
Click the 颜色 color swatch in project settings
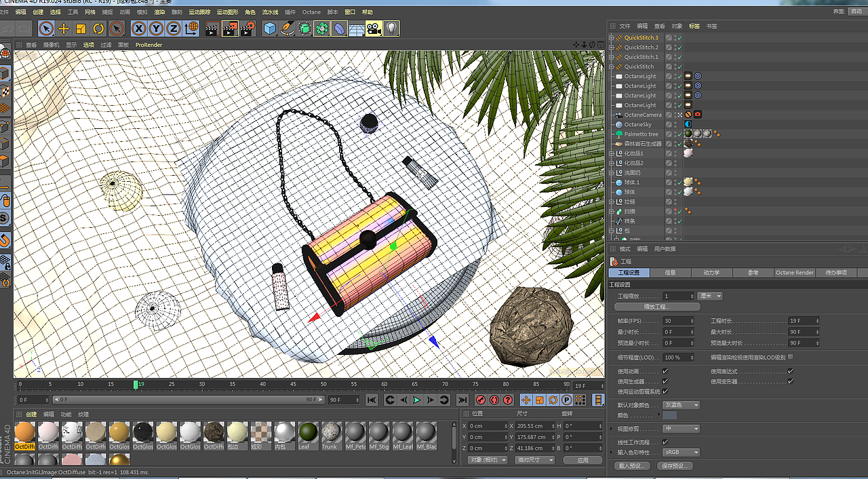[669, 415]
